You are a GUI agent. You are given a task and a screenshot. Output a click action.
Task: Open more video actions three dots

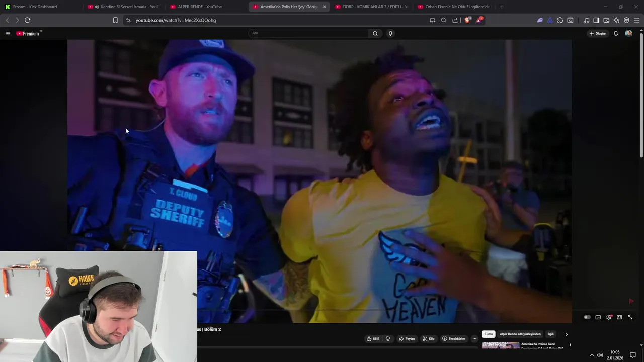pos(474,339)
